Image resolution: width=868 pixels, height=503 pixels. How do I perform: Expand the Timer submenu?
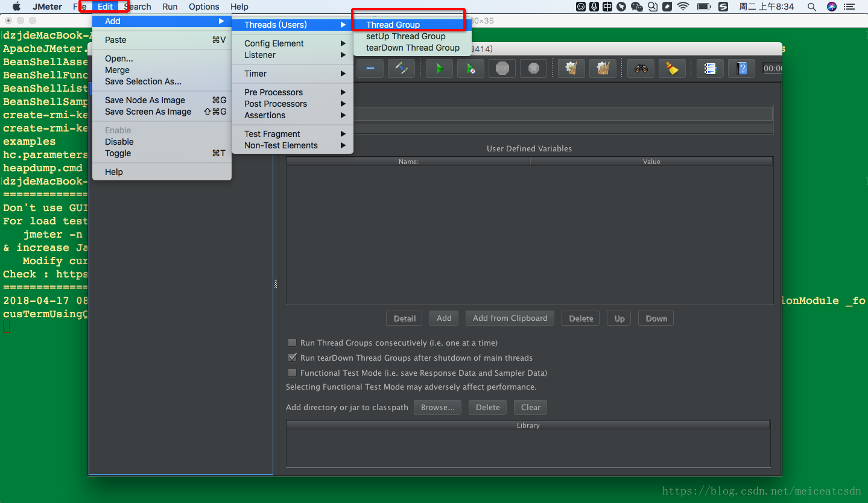click(x=292, y=74)
